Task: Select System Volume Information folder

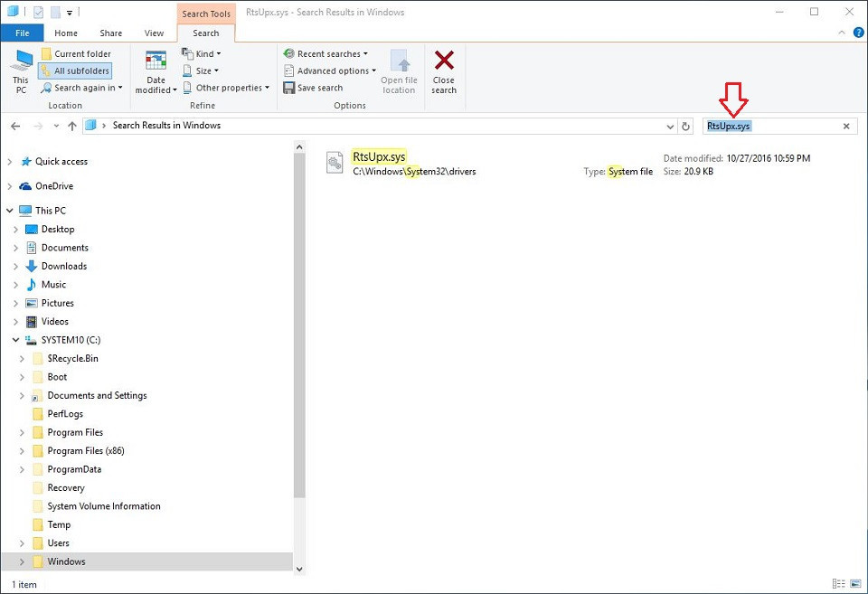Action: point(103,506)
